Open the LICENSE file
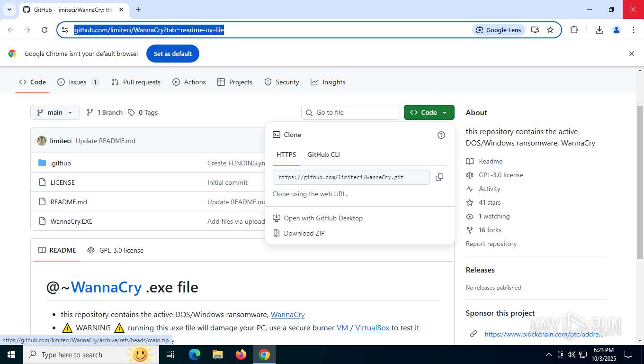Screen dimensions: 644x364 point(63,182)
